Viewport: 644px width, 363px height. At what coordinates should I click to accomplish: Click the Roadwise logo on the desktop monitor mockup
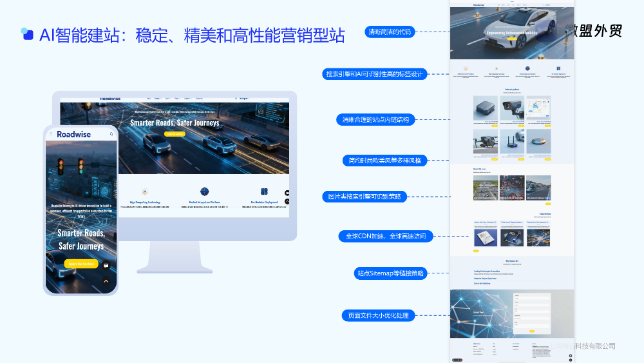click(x=110, y=99)
